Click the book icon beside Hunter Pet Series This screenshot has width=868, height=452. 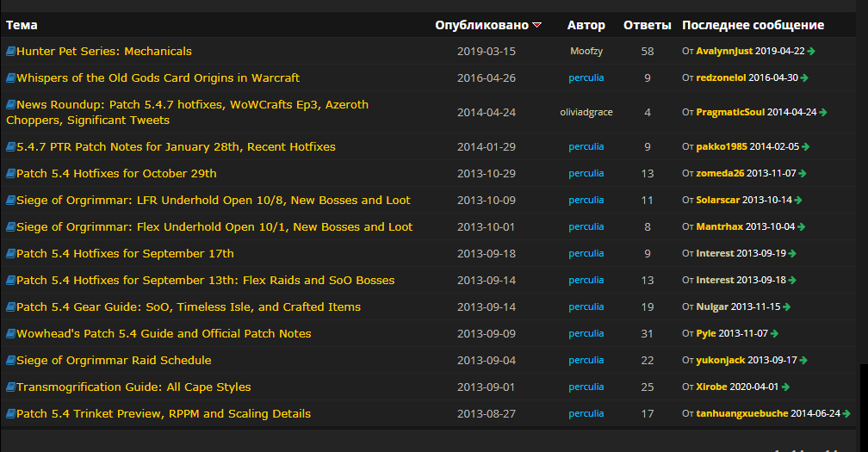pos(10,52)
